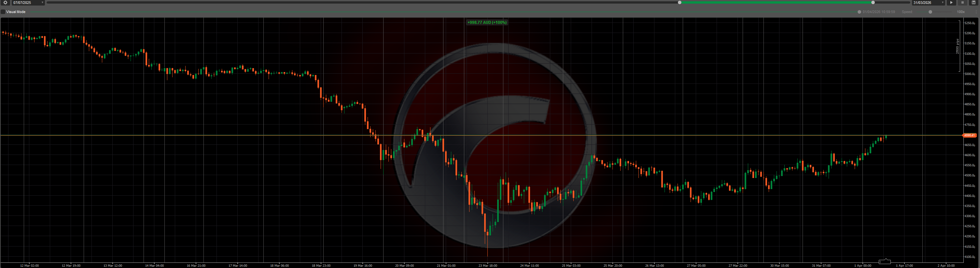Click the Speed: label
980x268 pixels.
[x=907, y=12]
